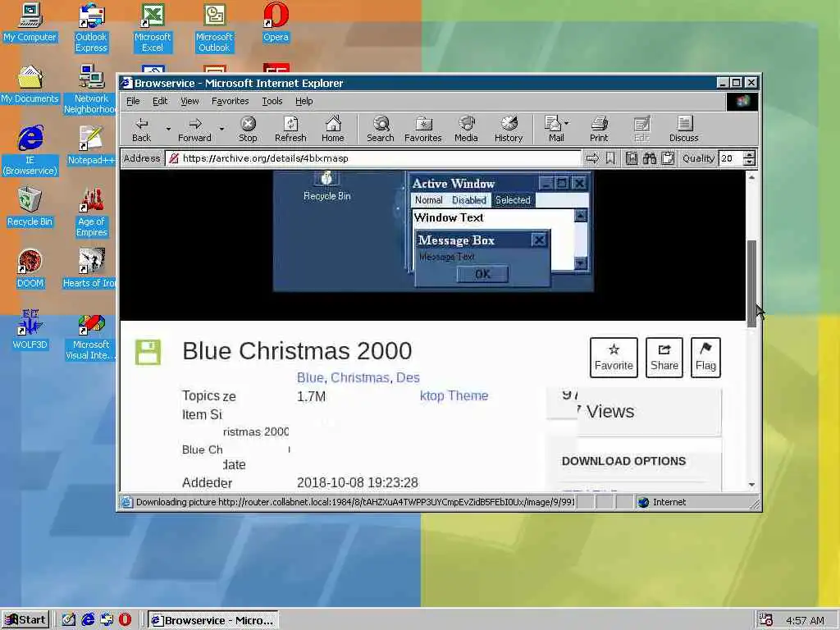Click the Forward arrow toolbar button
This screenshot has width=840, height=630.
pos(194,130)
